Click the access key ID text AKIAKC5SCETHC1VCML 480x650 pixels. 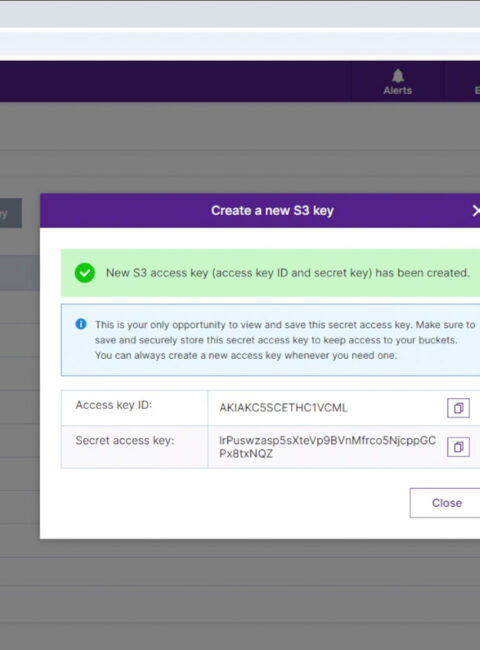283,408
